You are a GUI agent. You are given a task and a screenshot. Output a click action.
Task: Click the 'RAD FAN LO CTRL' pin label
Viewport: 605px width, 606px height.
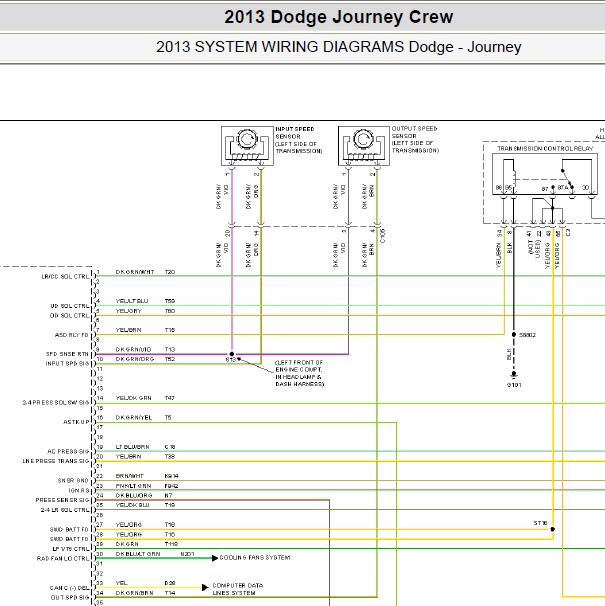click(x=63, y=558)
